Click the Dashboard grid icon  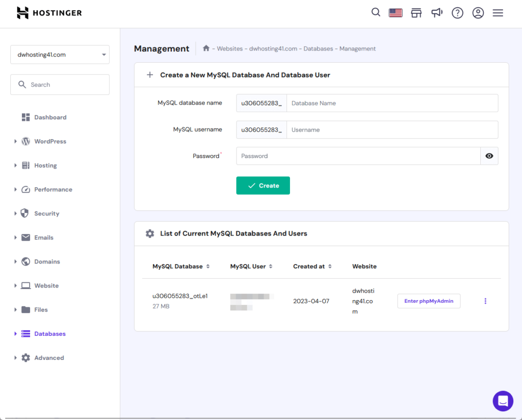tap(25, 117)
